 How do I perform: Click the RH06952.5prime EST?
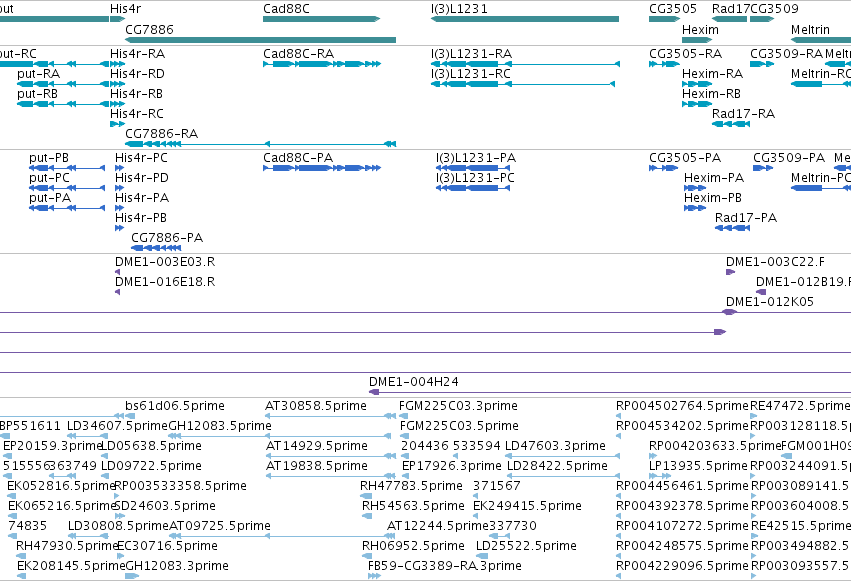(366, 557)
